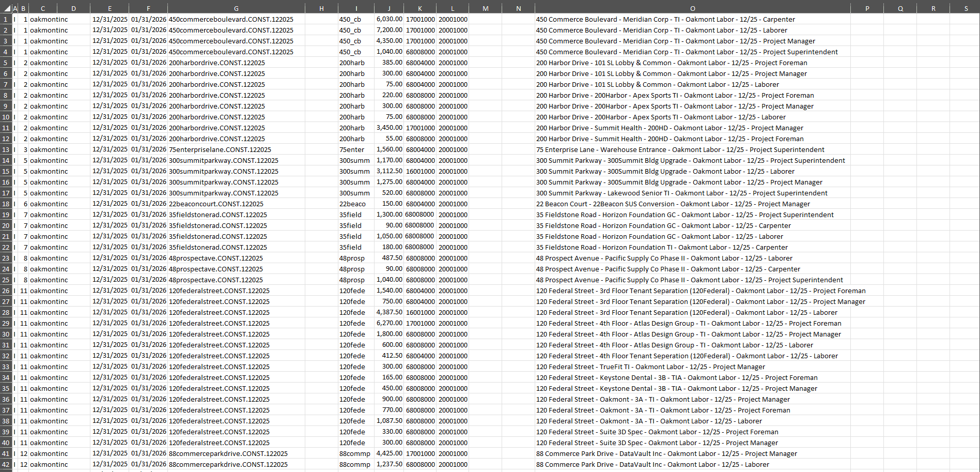Image resolution: width=980 pixels, height=472 pixels.
Task: Select row 13 header
Action: point(6,149)
